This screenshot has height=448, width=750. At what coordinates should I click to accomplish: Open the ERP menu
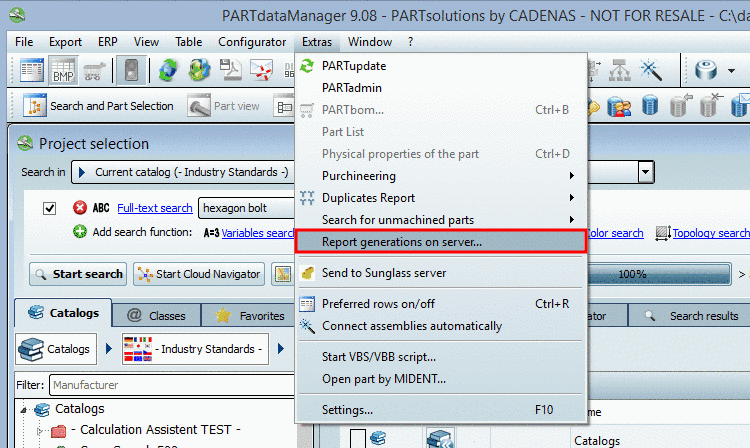click(108, 42)
